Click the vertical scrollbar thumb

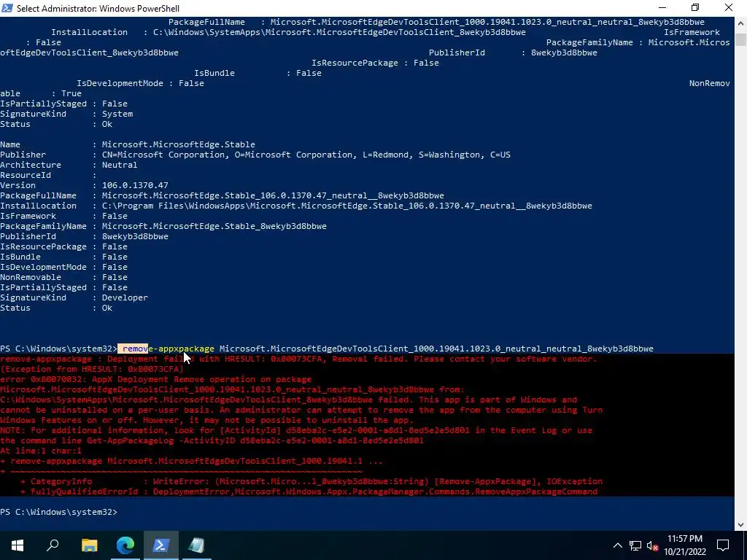point(741,39)
